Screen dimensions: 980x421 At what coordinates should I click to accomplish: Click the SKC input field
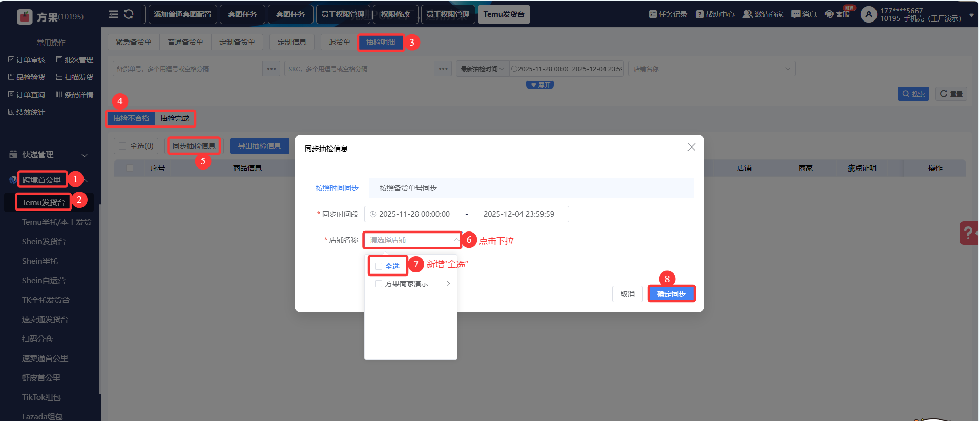[360, 69]
